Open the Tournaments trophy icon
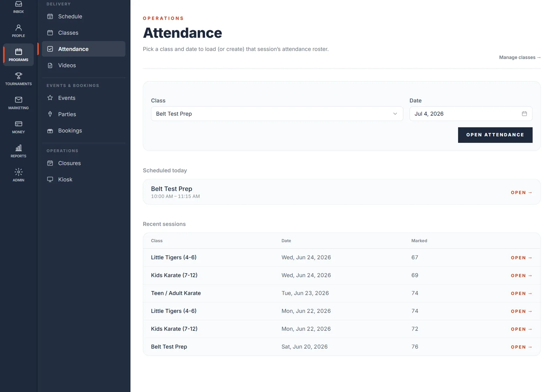Image resolution: width=559 pixels, height=392 pixels. tap(19, 76)
